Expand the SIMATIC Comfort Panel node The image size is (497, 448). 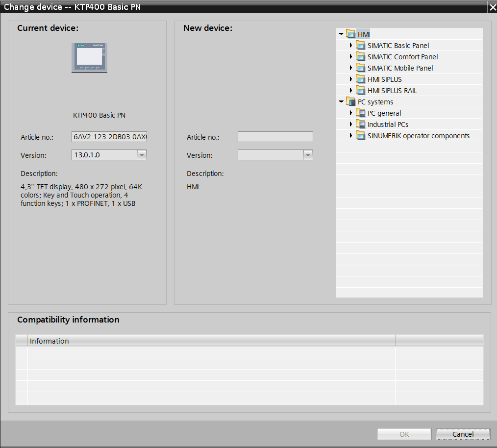coord(350,56)
